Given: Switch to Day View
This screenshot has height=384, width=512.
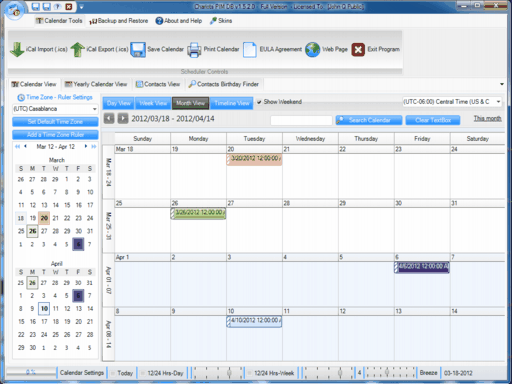Looking at the screenshot, I should pos(118,103).
